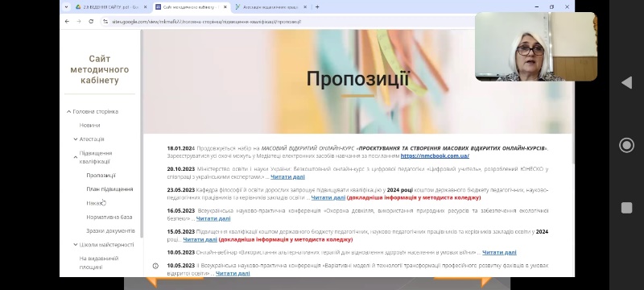Open the nmcbook.com.ua hyperlink
The height and width of the screenshot is (290, 644).
pyautogui.click(x=435, y=156)
